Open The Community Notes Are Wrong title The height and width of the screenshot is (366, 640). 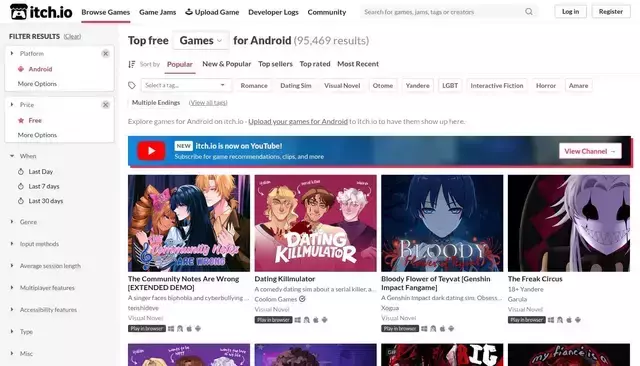pos(183,283)
